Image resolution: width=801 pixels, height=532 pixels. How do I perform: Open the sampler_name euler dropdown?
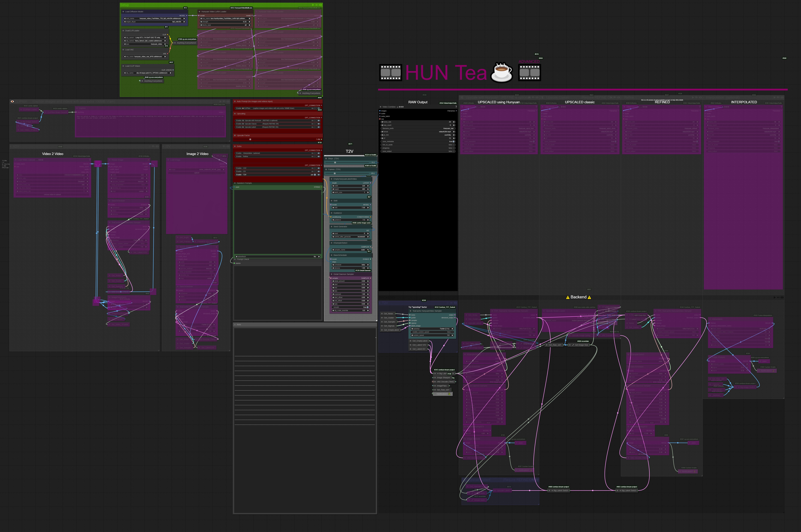(350, 250)
